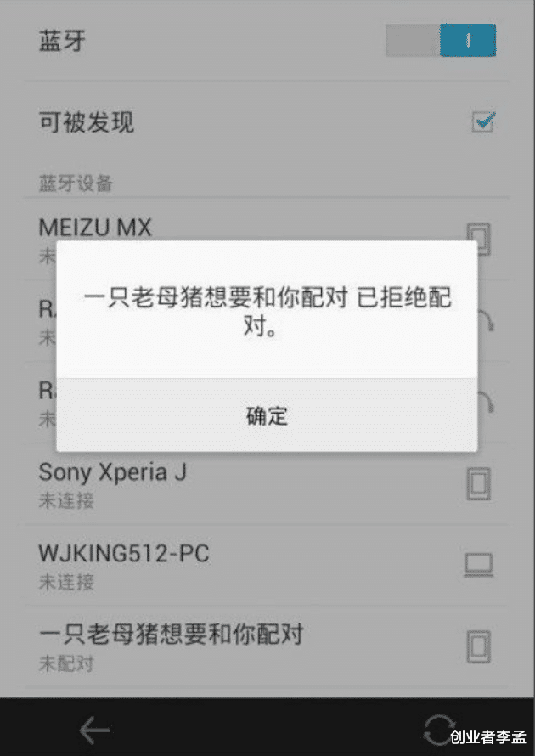The image size is (535, 756).
Task: Tap the refresh devices icon
Action: pos(439,730)
